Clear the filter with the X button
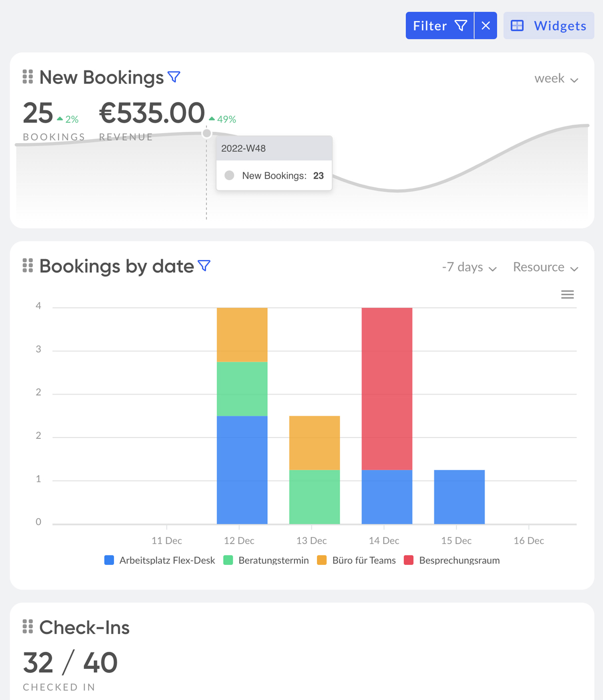 [485, 26]
